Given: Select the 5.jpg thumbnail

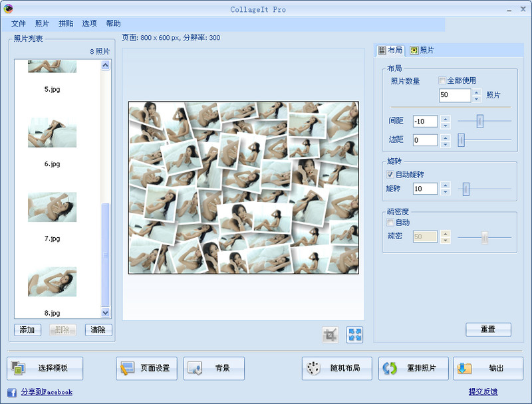Looking at the screenshot, I should [52, 66].
